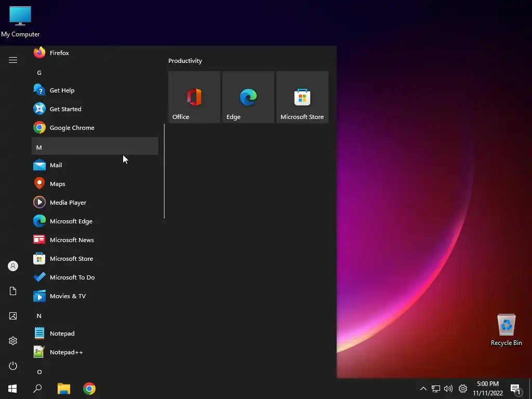The width and height of the screenshot is (532, 399).
Task: Click the Productivity group title
Action: pyautogui.click(x=185, y=61)
